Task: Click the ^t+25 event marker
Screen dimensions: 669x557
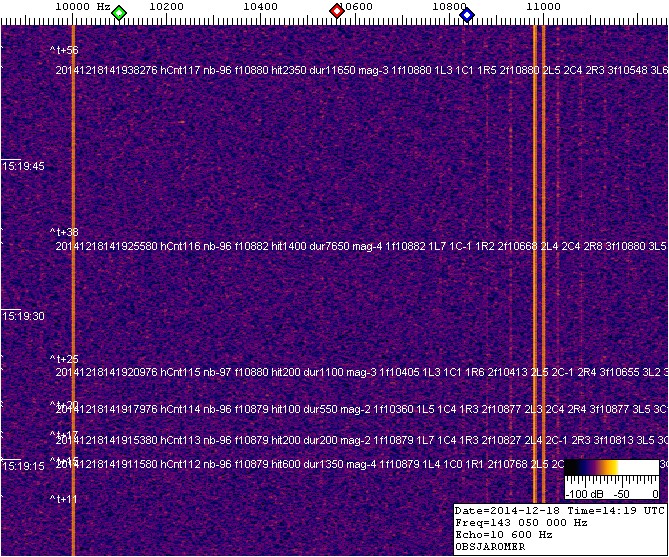Action: (65, 358)
